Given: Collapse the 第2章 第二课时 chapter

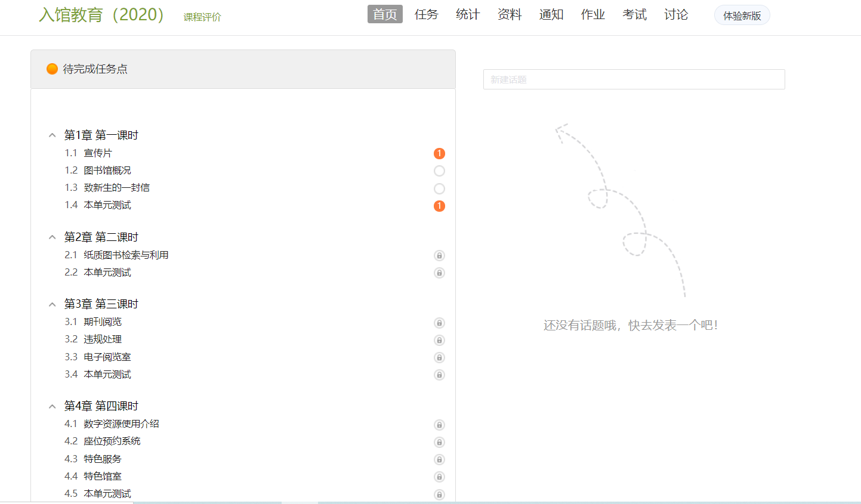Looking at the screenshot, I should click(53, 237).
